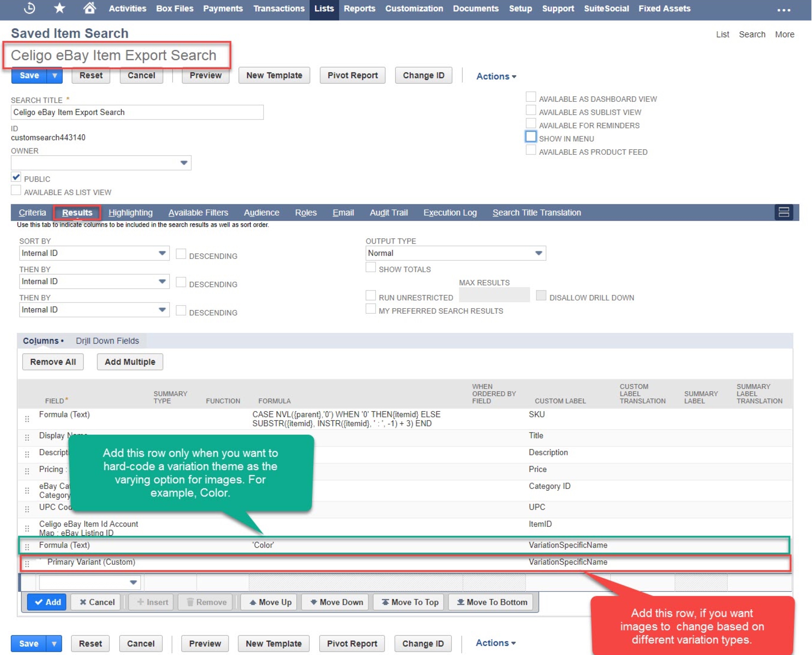Open the Fixed Assets menu
The height and width of the screenshot is (655, 812).
[664, 8]
